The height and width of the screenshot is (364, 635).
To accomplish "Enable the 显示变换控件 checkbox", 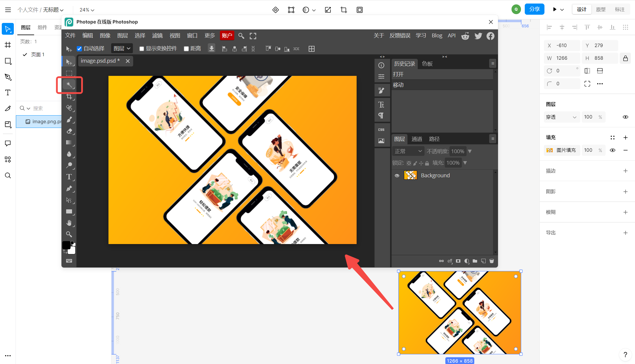I will (142, 49).
